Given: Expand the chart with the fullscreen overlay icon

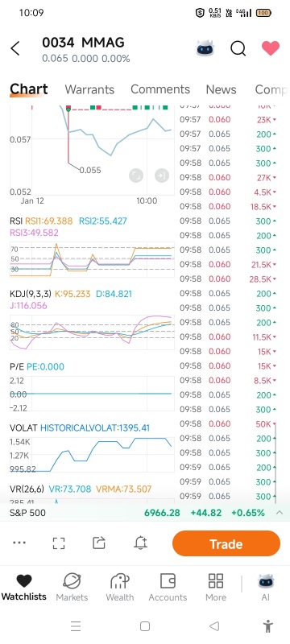Looking at the screenshot, I should coord(136,175).
